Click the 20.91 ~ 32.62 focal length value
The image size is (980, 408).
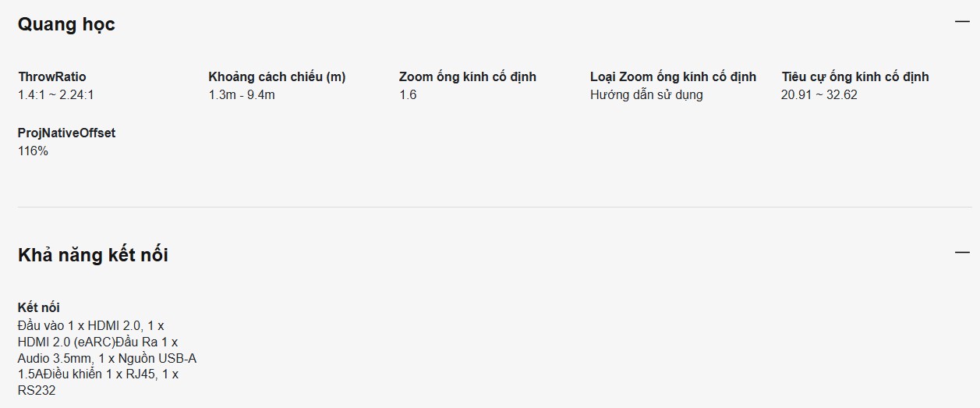pyautogui.click(x=819, y=95)
